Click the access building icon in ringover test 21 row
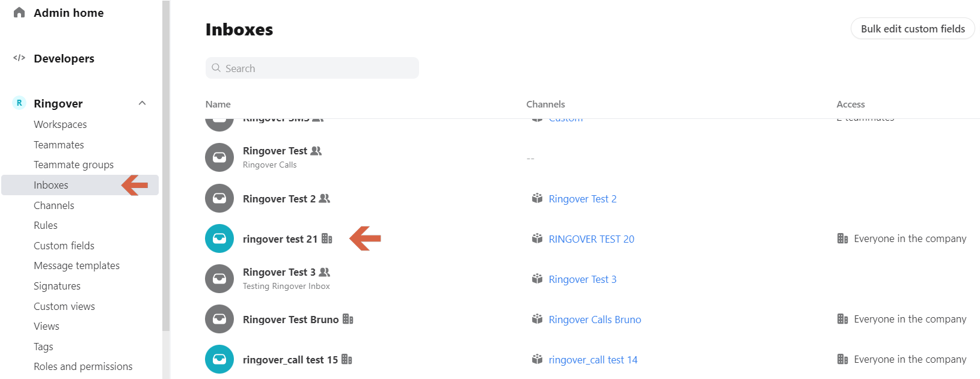The height and width of the screenshot is (379, 980). point(843,238)
